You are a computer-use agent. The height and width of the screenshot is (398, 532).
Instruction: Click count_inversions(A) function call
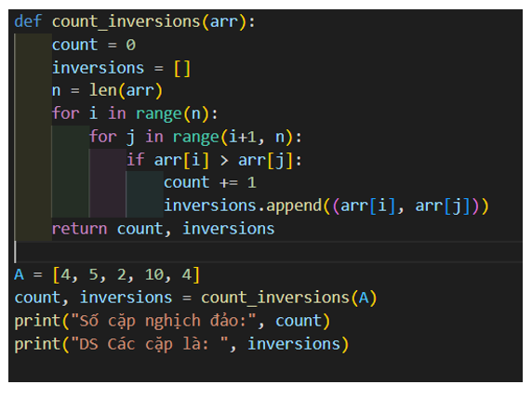[x=288, y=298]
